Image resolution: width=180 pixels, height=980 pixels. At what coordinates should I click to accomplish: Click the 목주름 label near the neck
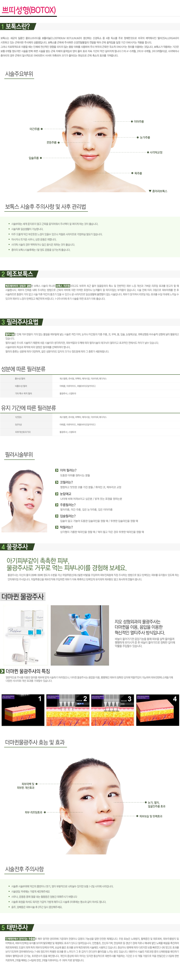pos(138,173)
